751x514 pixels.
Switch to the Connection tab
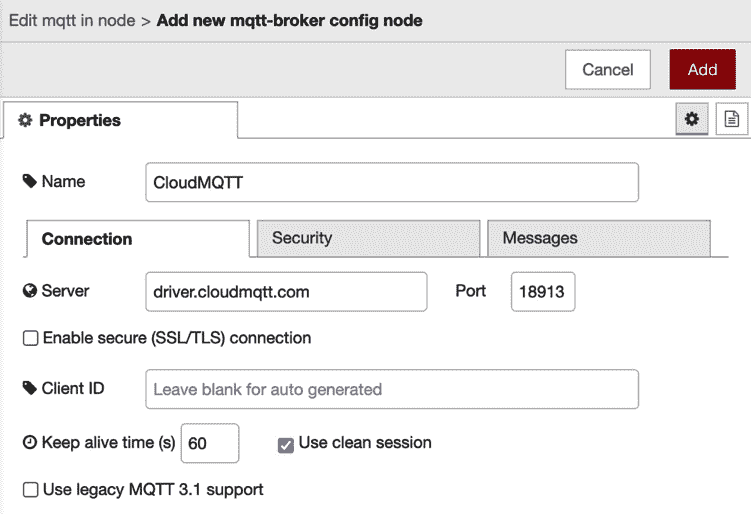point(138,239)
